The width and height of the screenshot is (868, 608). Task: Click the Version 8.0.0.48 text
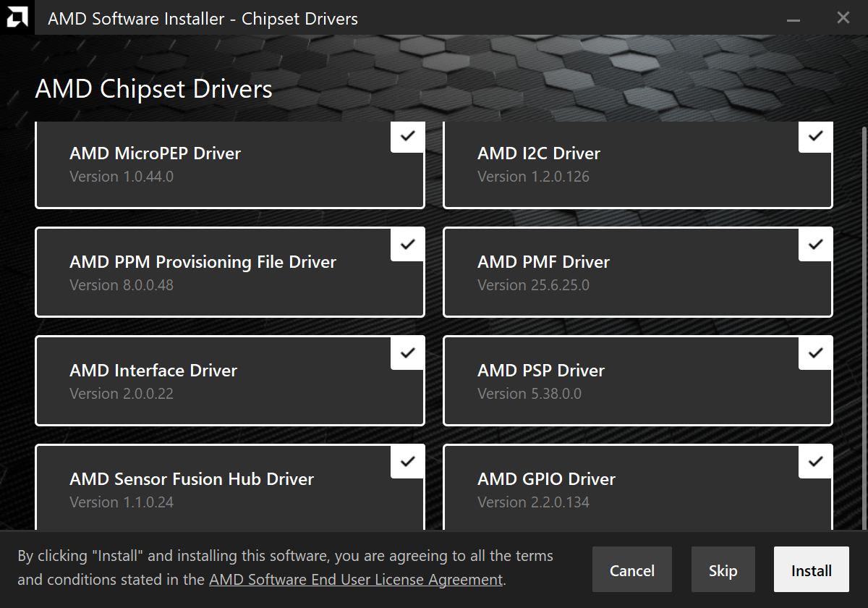click(x=122, y=285)
